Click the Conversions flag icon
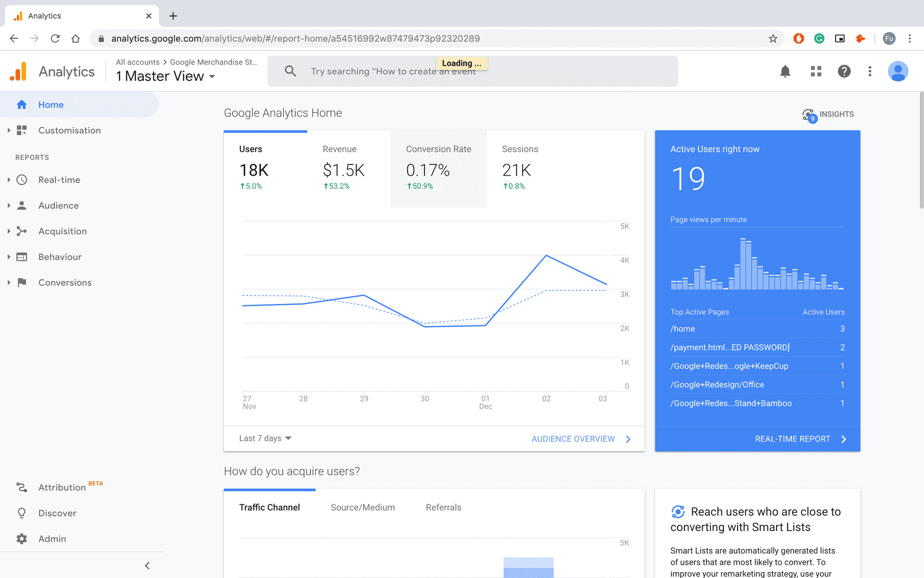 22,283
